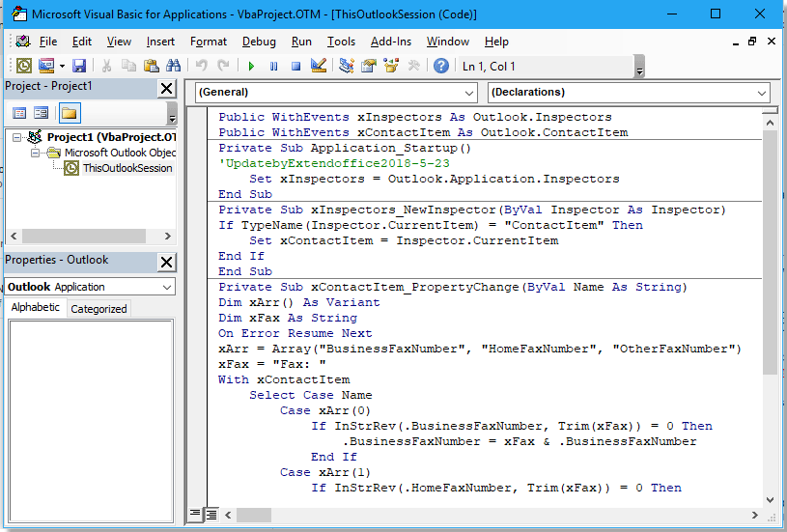
Task: Toggle Procedure View button at code window bottom
Action: (x=195, y=514)
